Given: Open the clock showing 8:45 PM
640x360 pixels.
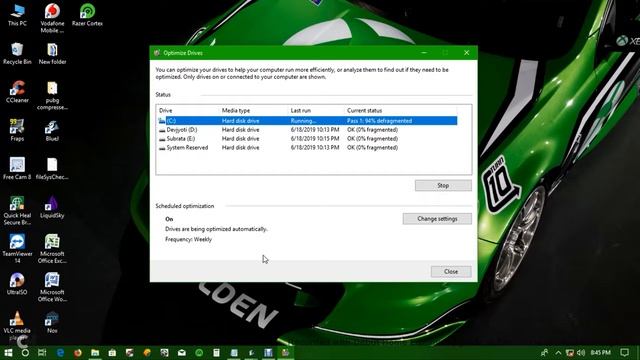Looking at the screenshot, I should [600, 353].
